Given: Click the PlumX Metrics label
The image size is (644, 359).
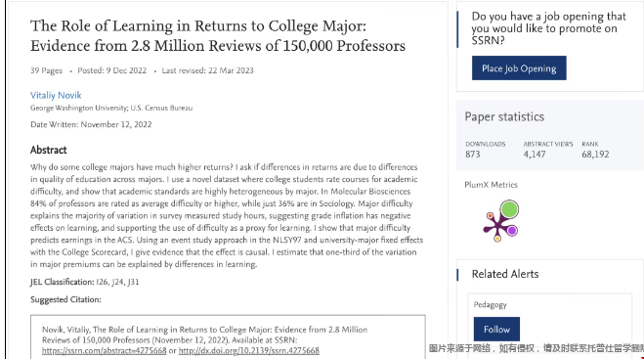Looking at the screenshot, I should tap(491, 185).
